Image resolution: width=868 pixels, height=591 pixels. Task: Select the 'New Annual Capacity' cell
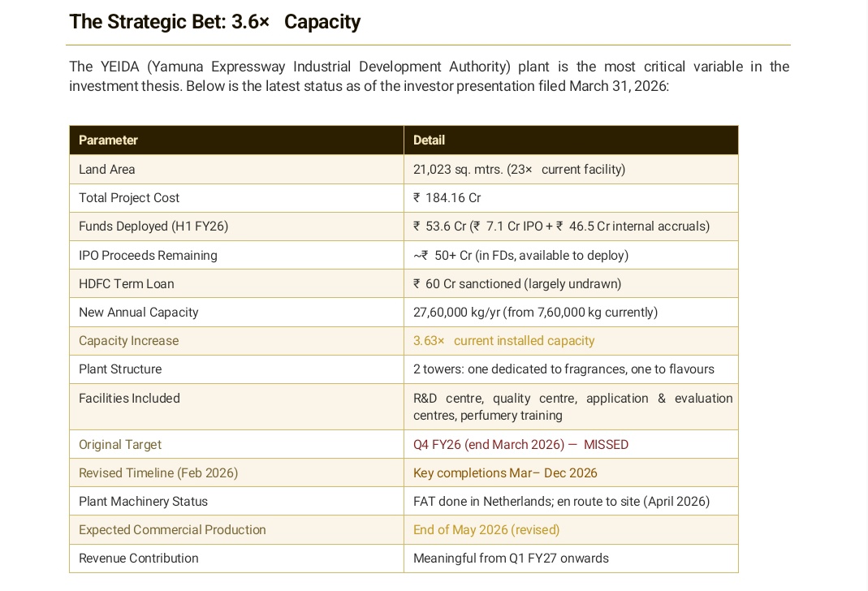(236, 312)
